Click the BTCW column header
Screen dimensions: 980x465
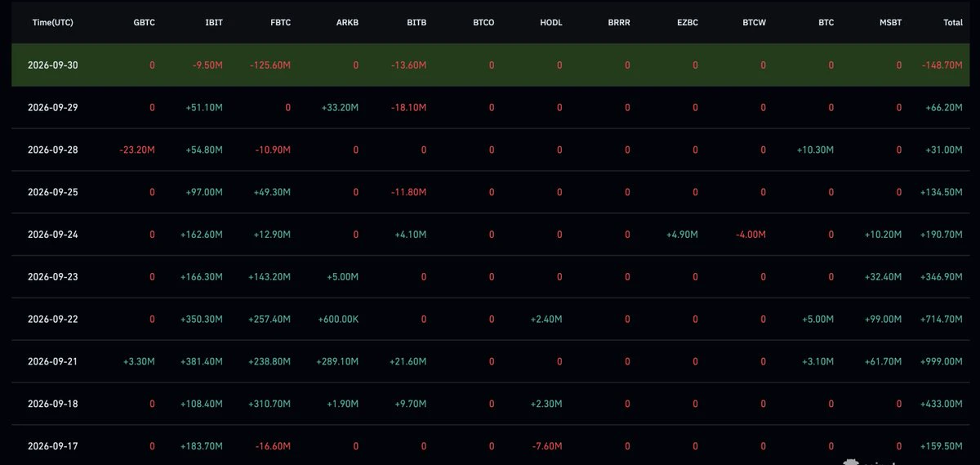tap(755, 23)
